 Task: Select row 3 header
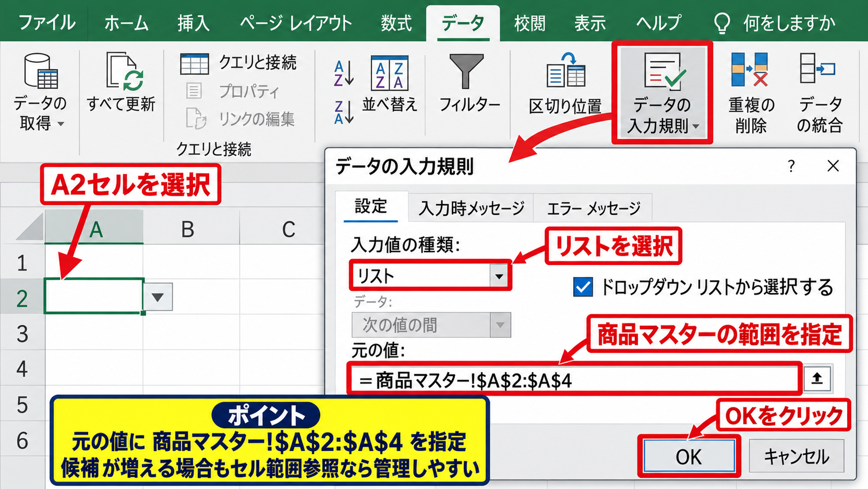tap(22, 333)
